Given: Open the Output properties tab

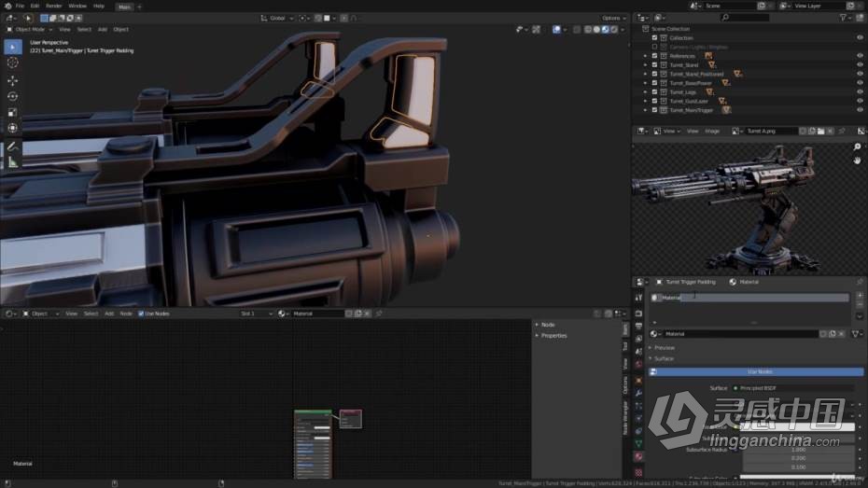Looking at the screenshot, I should 638,327.
